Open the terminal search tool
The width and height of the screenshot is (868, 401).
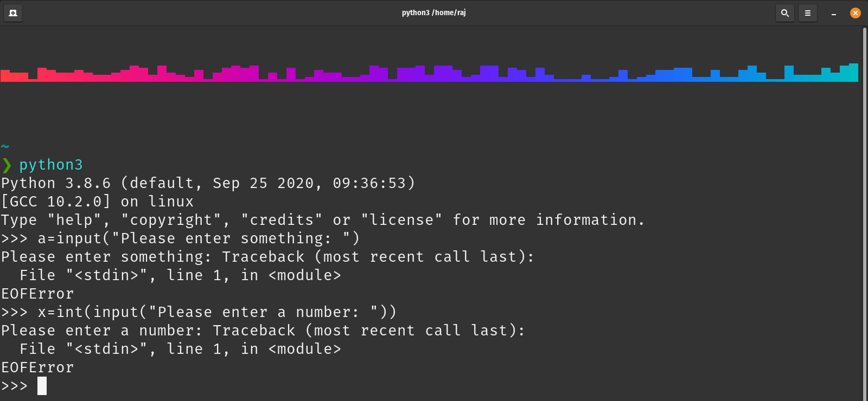(785, 13)
